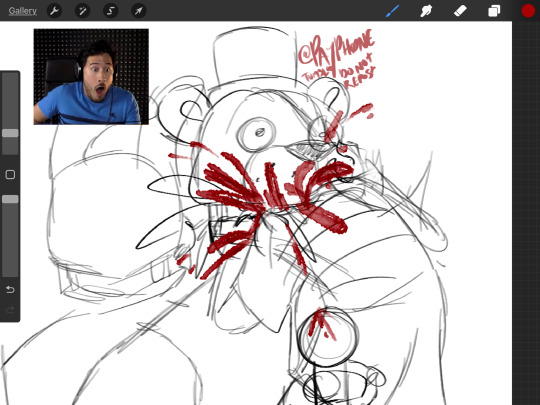Open the Actions wrench menu
This screenshot has width=540, height=405.
coord(54,11)
